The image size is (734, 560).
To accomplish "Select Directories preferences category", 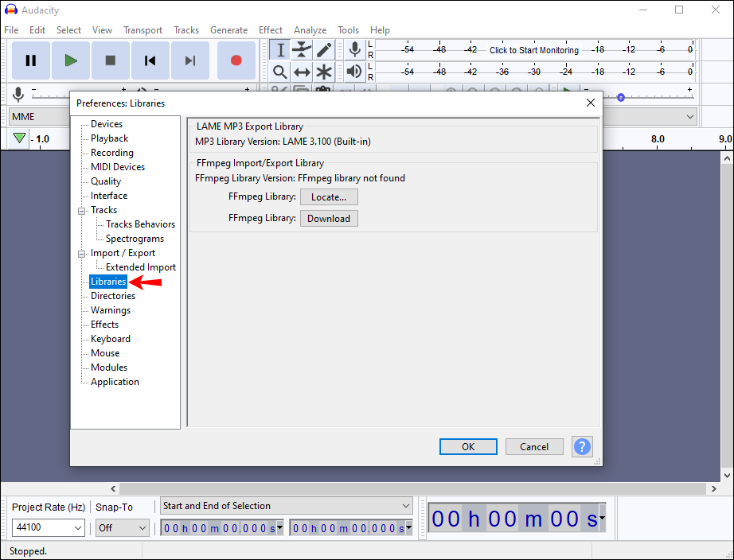I will click(113, 296).
